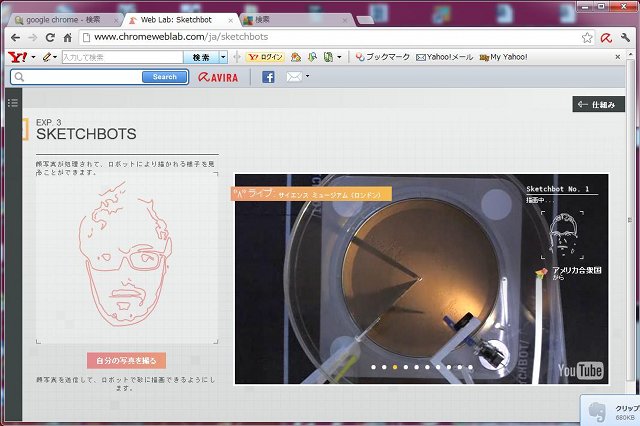Focus the Yahoo toolbar search input field

click(122, 57)
